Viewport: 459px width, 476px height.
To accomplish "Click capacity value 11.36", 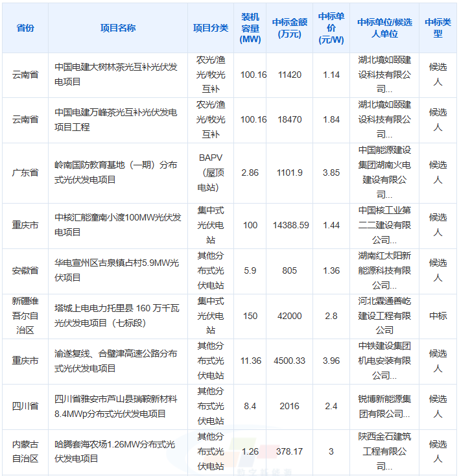I will 251,361.
